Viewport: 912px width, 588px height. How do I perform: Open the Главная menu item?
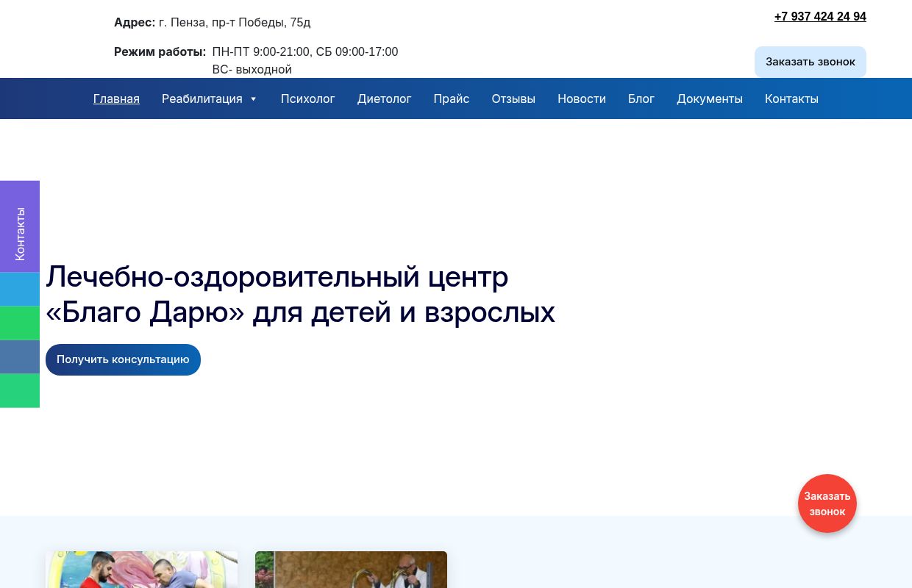[x=116, y=98]
